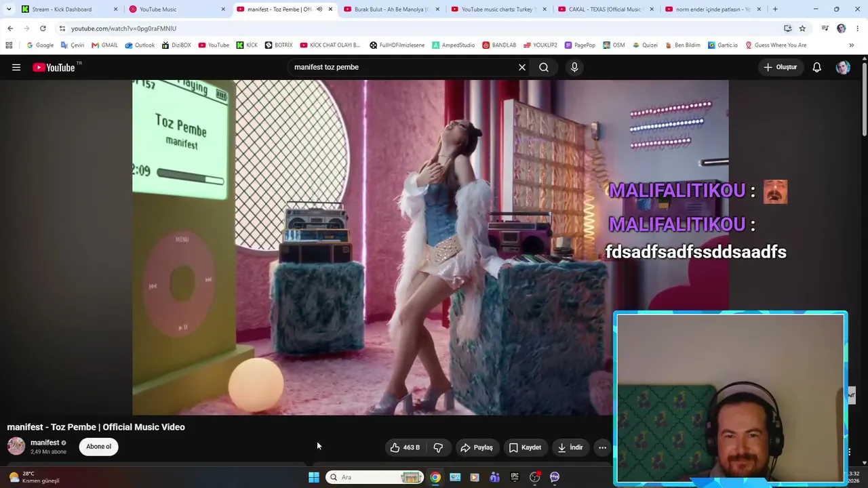This screenshot has height=488, width=868.
Task: Share the video with Paylaş
Action: tap(477, 447)
